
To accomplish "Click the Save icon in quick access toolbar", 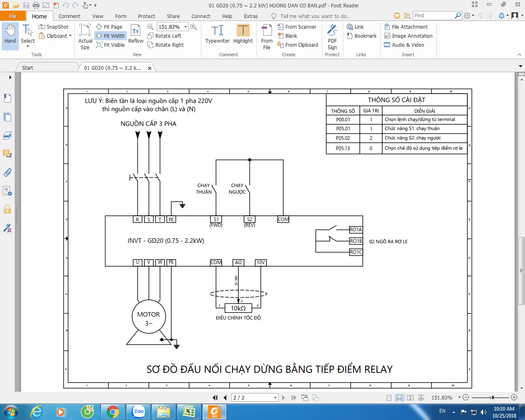I will click(x=26, y=5).
